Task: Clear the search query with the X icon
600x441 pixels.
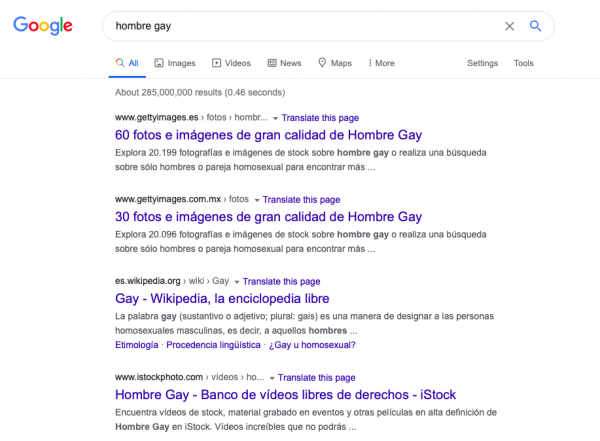Action: (x=509, y=26)
